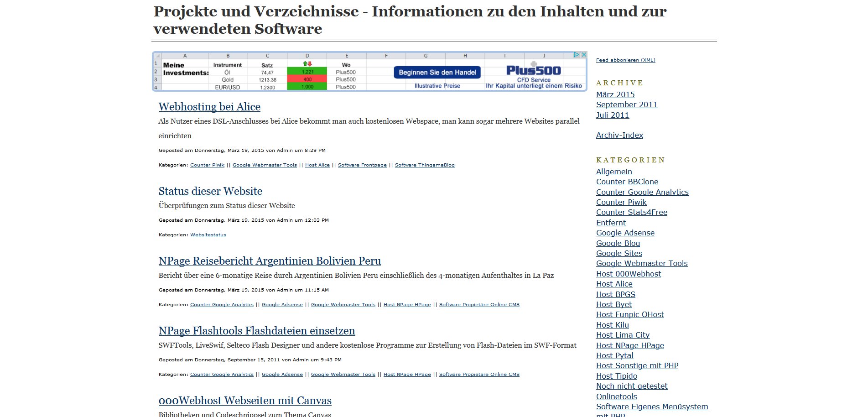Image resolution: width=868 pixels, height=417 pixels.
Task: Open 'NPage Flashtools Flashdateien einsetzen'
Action: (256, 331)
